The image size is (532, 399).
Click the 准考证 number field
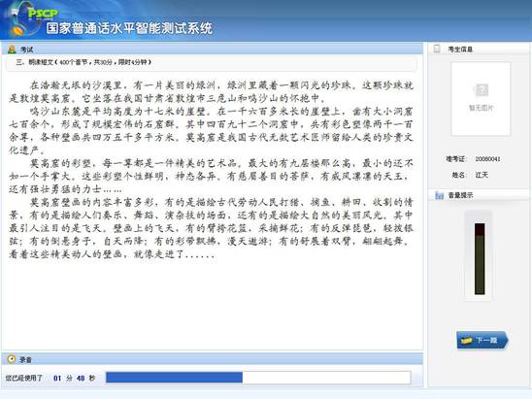coord(487,159)
